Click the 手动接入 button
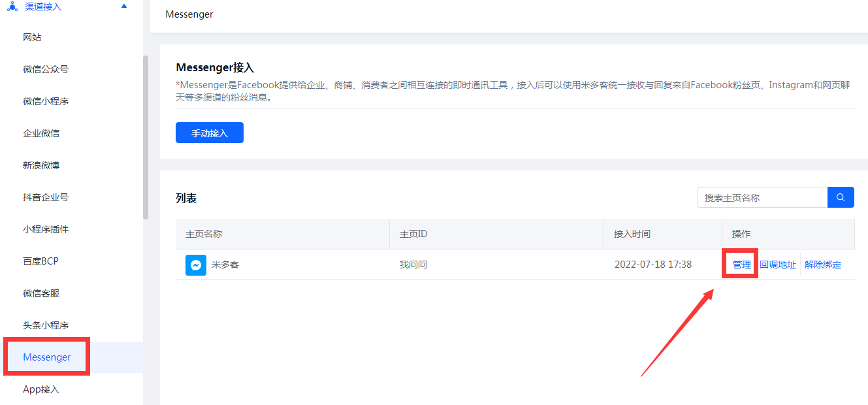Viewport: 868px width, 405px height. click(210, 133)
